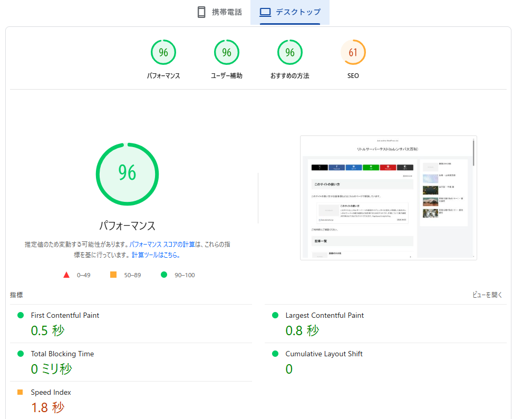Click the scrollbar in the screenshot preview
The image size is (532, 419).
point(473,153)
